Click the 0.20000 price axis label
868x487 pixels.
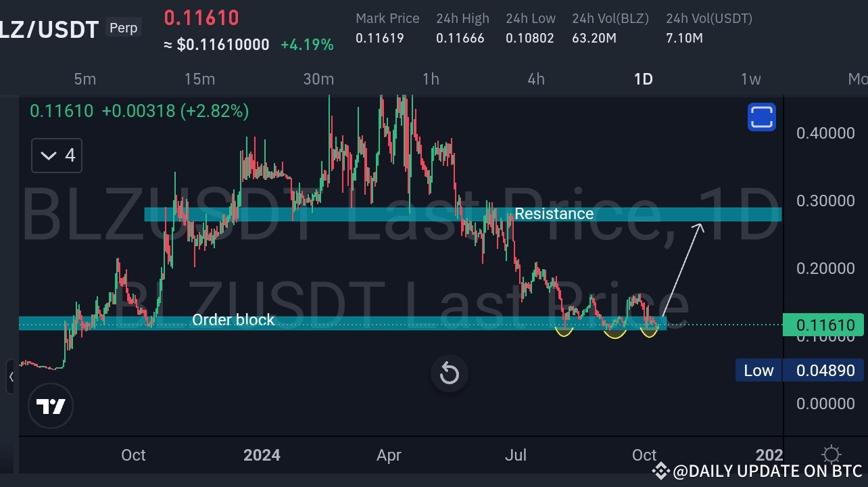825,269
